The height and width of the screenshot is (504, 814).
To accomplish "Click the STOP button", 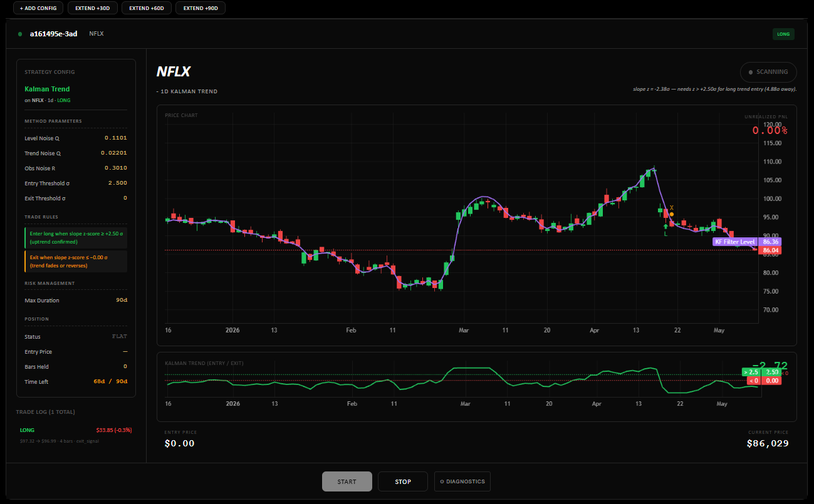I will [403, 481].
